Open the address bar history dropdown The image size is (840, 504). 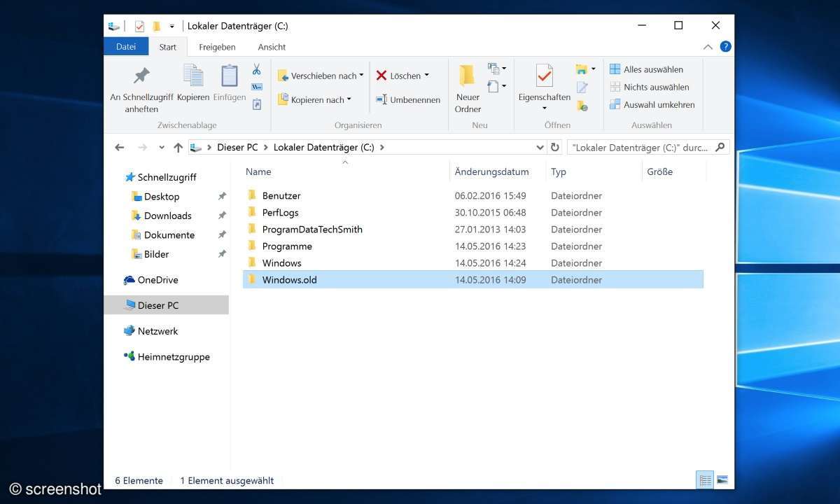pyautogui.click(x=540, y=148)
